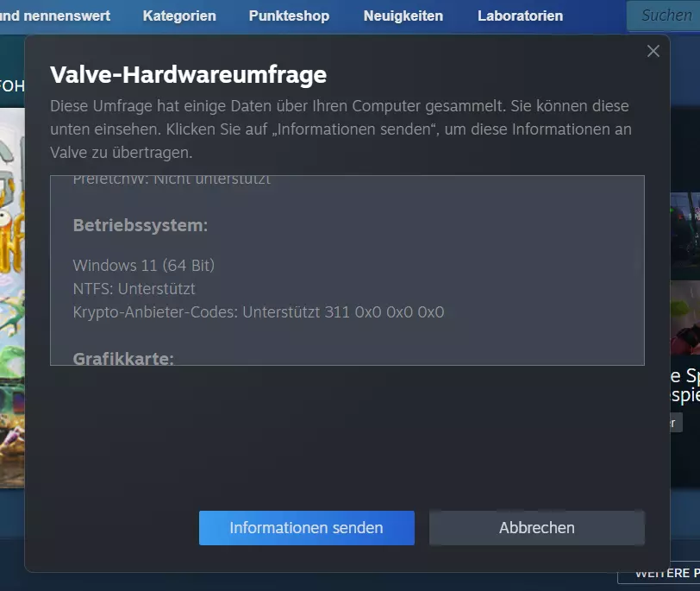
Task: Click the lower game screenshot thumbnail on right
Action: [684, 318]
